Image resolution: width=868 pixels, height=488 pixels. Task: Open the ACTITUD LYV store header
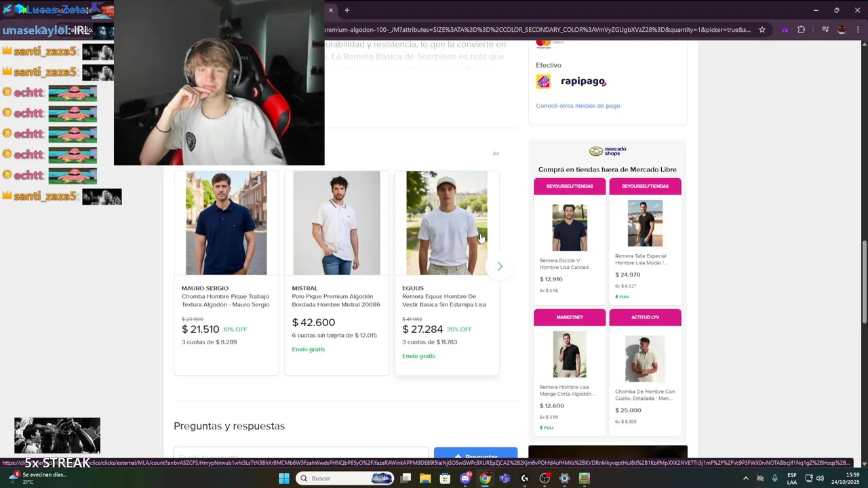645,317
